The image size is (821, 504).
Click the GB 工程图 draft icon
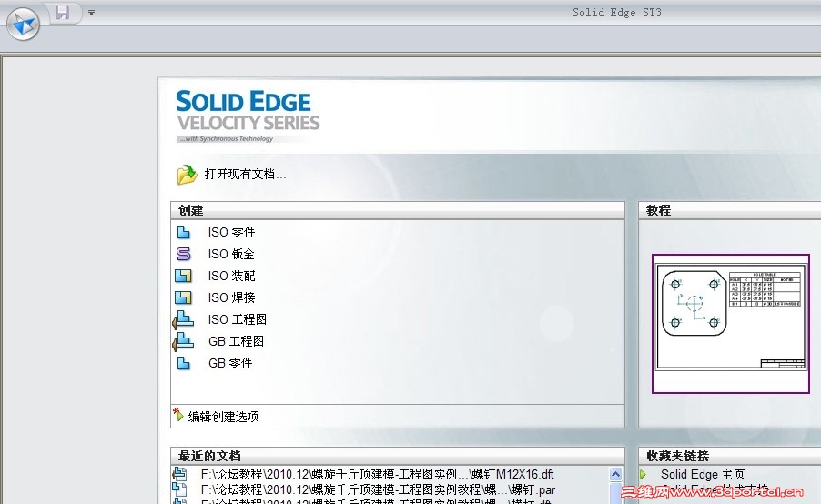pos(183,342)
